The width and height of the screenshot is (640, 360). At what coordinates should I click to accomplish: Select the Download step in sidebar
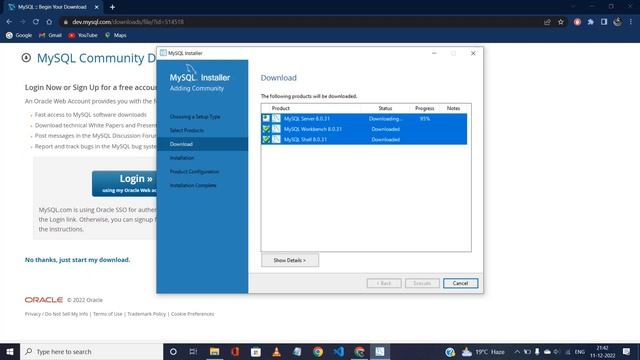tap(202, 144)
